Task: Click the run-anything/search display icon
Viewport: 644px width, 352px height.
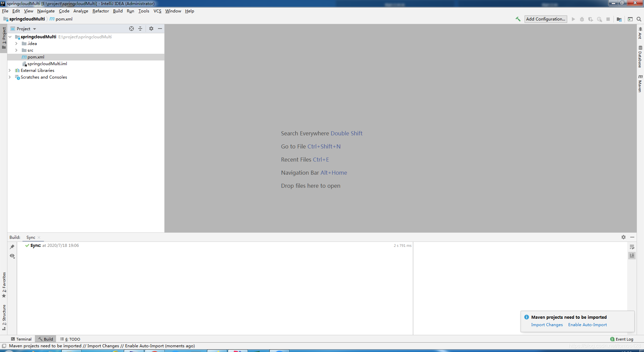Action: tap(630, 19)
